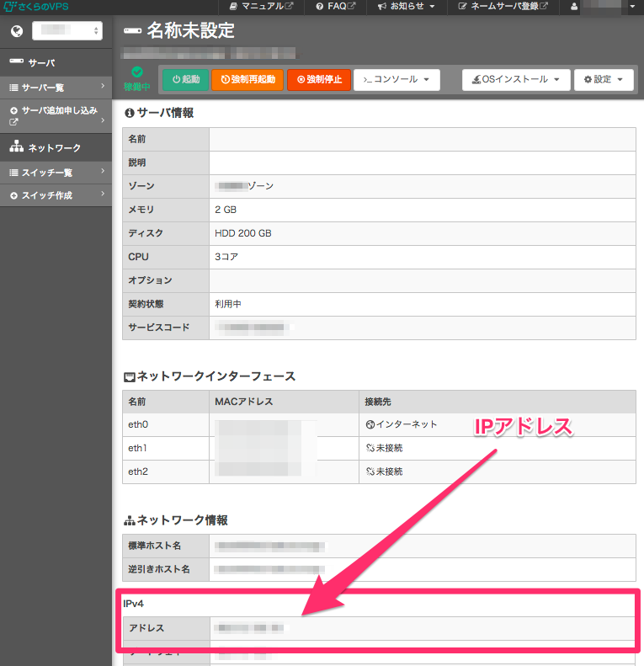The width and height of the screenshot is (644, 666).
Task: Click the サーバ情報 info icon
Action: pos(129,113)
